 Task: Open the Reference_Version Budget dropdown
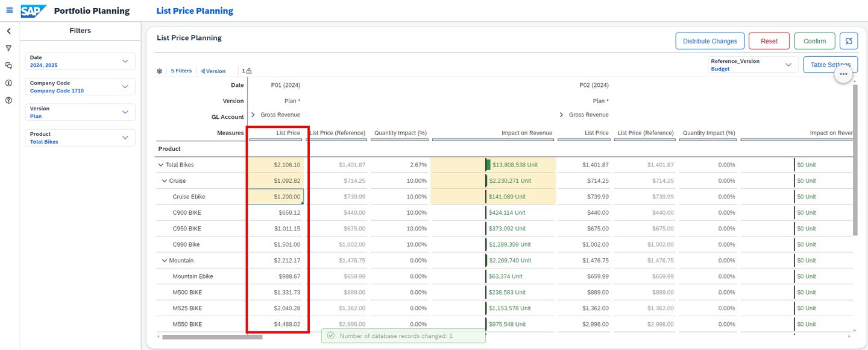click(x=753, y=65)
